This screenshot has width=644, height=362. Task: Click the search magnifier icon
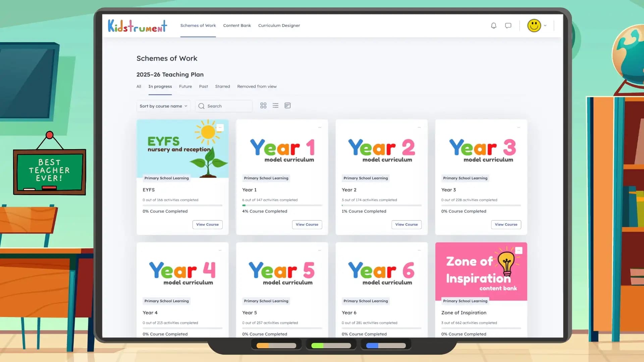tap(201, 106)
